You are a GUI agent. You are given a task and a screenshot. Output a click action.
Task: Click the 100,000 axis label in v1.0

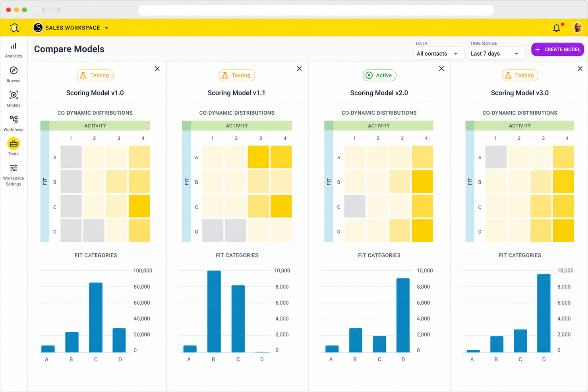point(143,270)
